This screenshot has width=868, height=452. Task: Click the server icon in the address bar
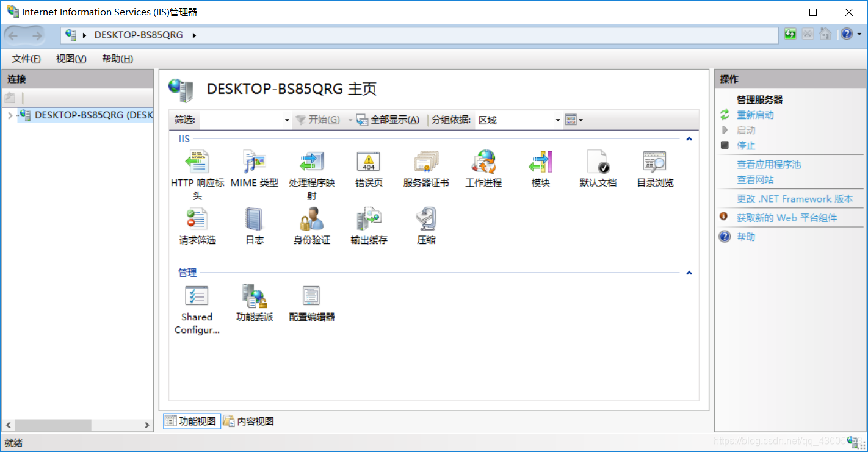click(x=71, y=35)
